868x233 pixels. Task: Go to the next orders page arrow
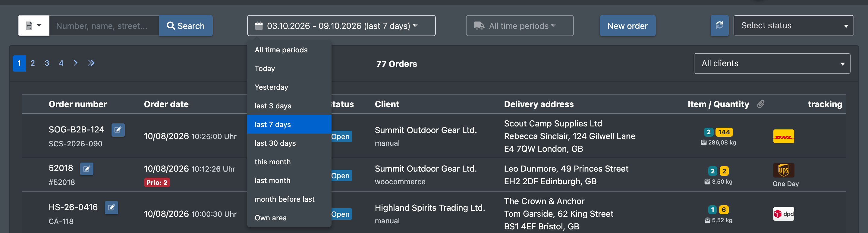click(x=75, y=63)
